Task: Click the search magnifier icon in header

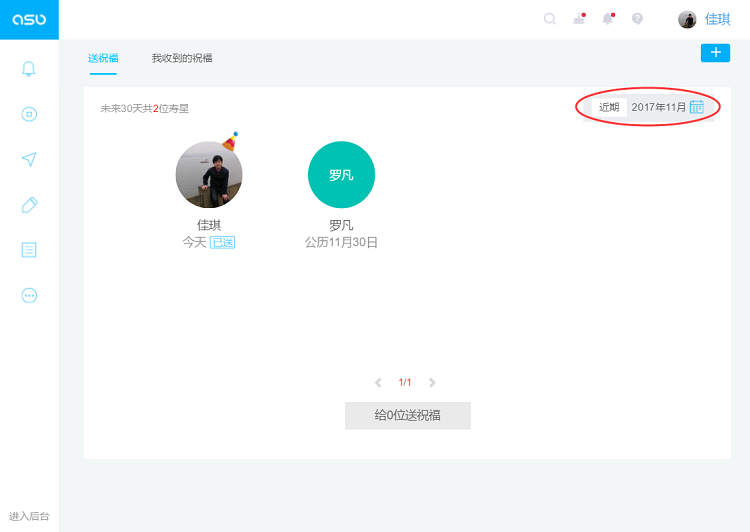Action: coord(550,19)
